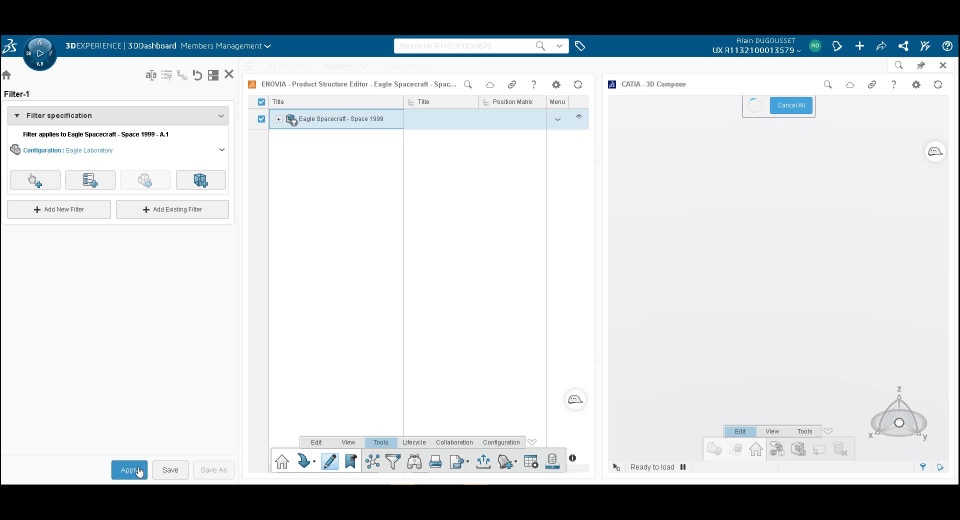The image size is (960, 520).
Task: Select Tools tab in ENOVIA action bar
Action: [381, 442]
